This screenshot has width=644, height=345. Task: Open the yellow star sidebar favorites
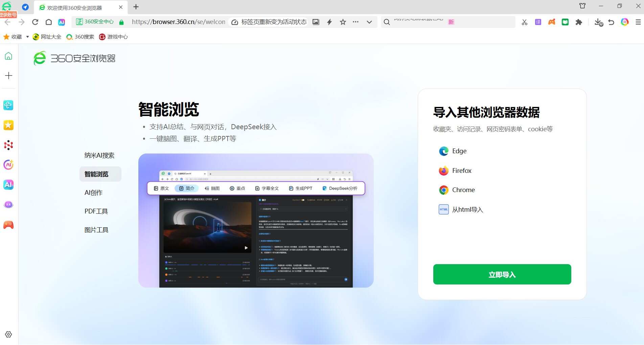coord(8,125)
